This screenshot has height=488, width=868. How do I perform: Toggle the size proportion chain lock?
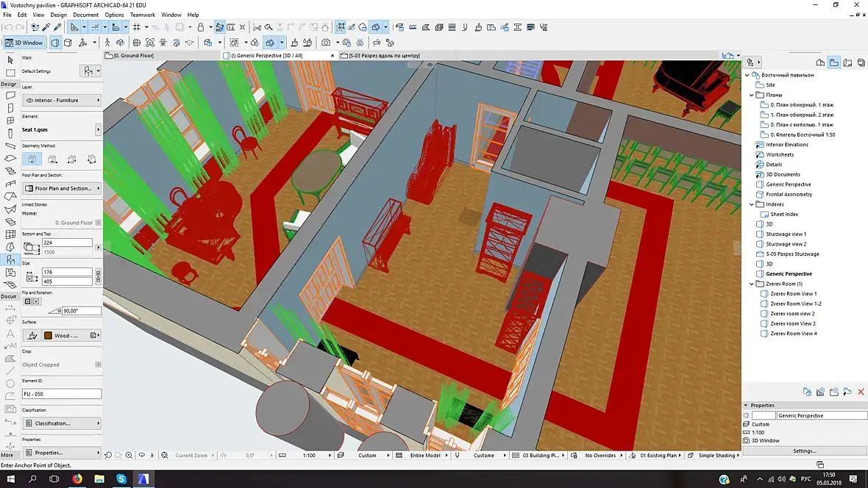[98, 276]
